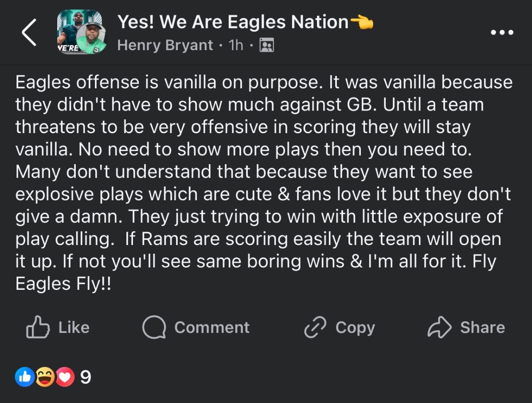Tap the Copy button label
The height and width of the screenshot is (403, 532).
(355, 328)
